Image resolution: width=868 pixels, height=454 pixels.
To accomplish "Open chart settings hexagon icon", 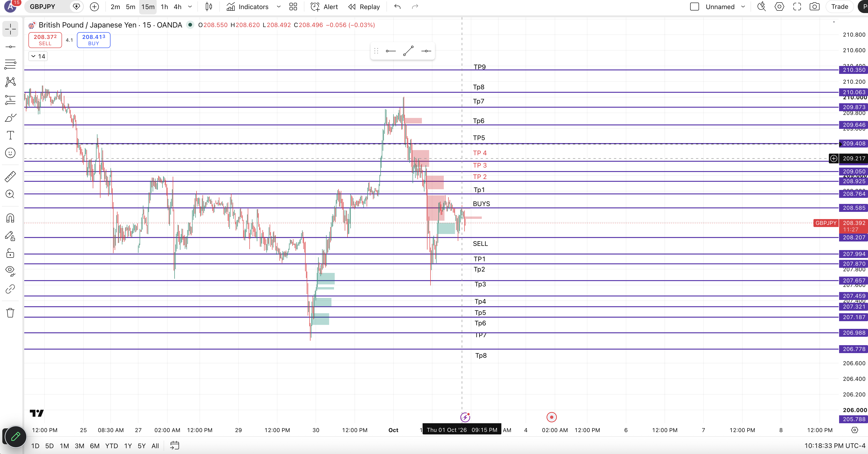I will 779,7.
